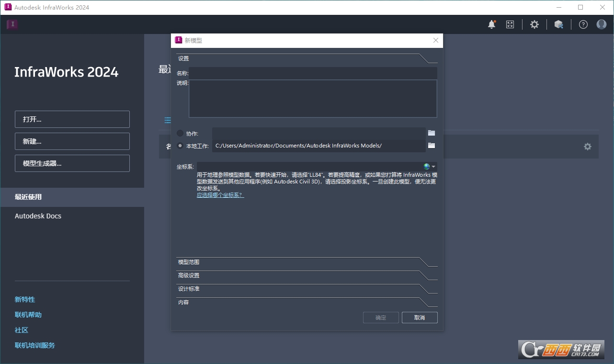Open the Autodesk Docs tab in the sidebar

[x=72, y=216]
